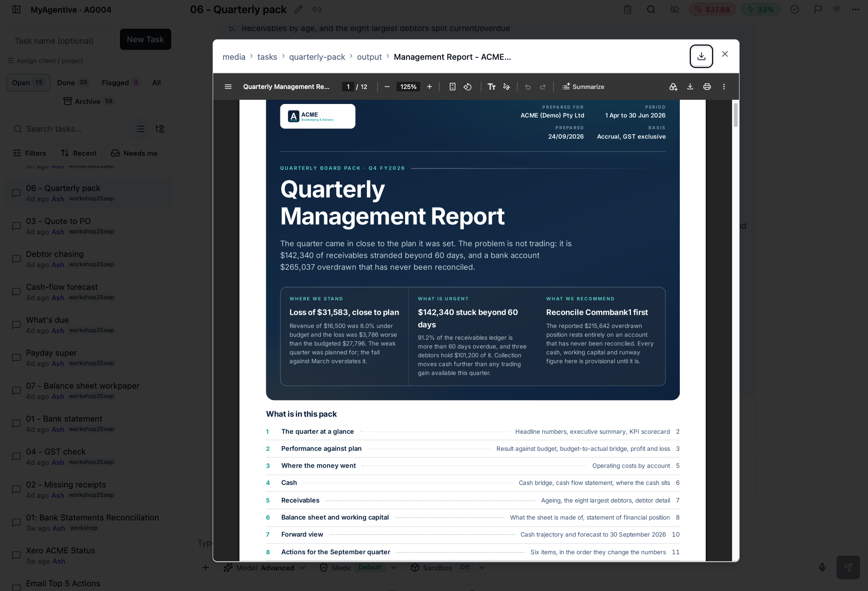Toggle the left sidebar panel
Viewport: 868px width, 591px height.
pos(16,9)
